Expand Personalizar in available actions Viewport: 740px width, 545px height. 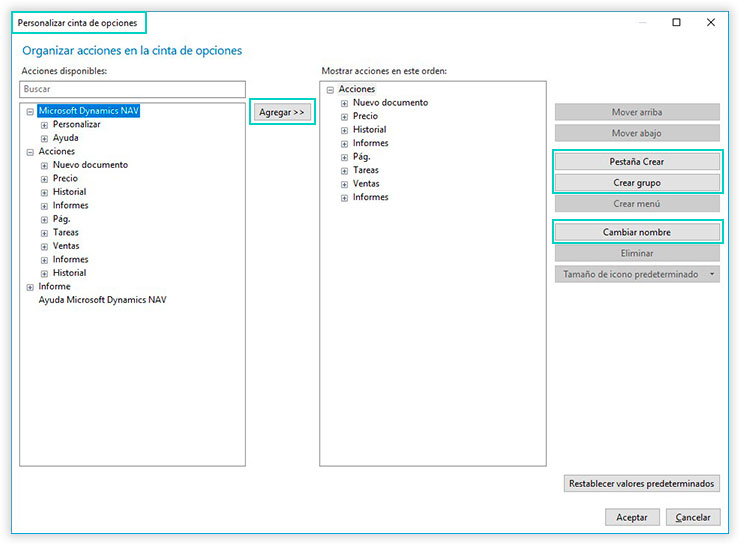(44, 125)
